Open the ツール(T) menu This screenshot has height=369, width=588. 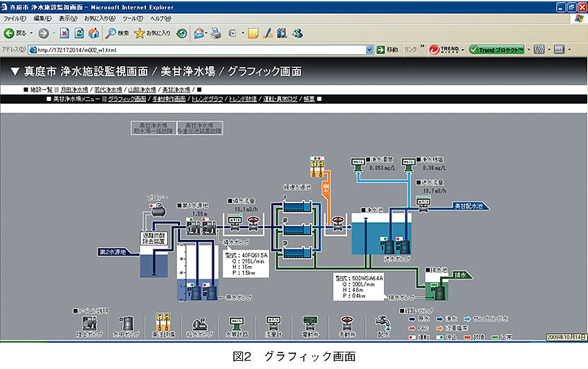(131, 19)
